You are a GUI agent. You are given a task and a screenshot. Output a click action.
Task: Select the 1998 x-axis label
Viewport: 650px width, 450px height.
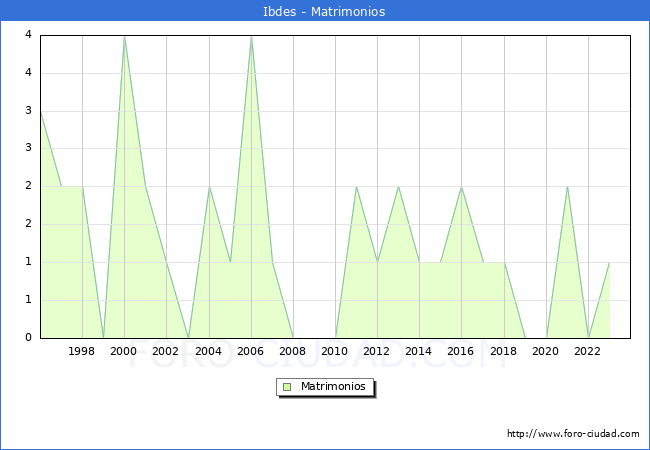coord(82,351)
